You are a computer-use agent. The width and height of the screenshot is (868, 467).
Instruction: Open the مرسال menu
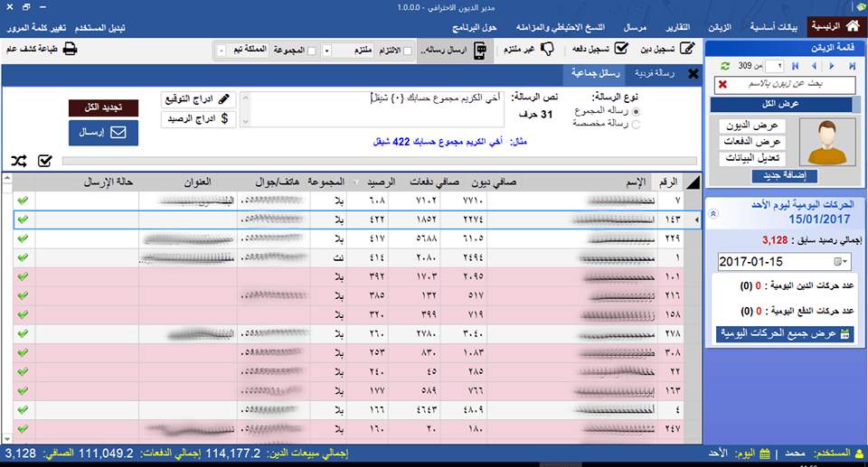(x=635, y=26)
